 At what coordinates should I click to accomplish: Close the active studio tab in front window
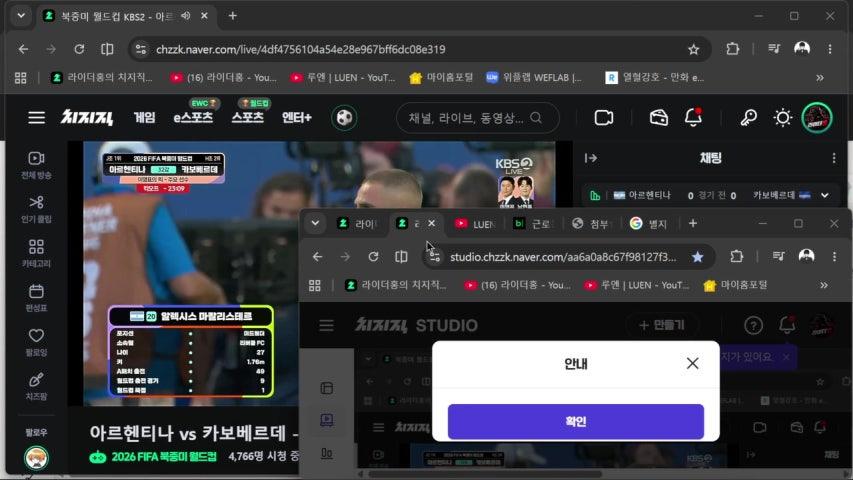coord(431,223)
